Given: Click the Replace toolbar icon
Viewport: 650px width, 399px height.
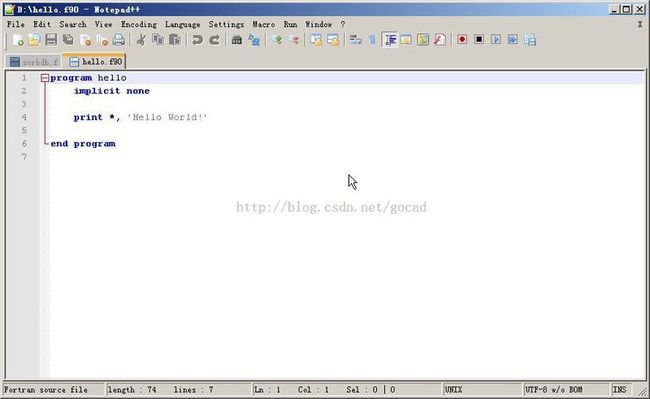Looking at the screenshot, I should pos(254,40).
